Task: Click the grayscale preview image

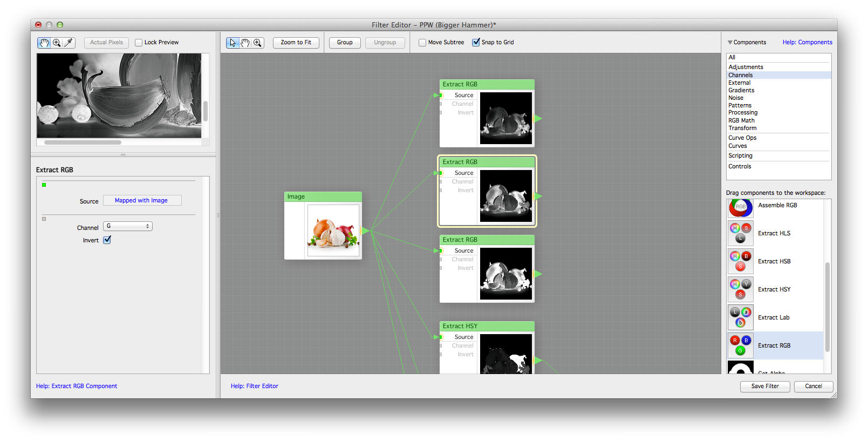Action: click(x=119, y=96)
